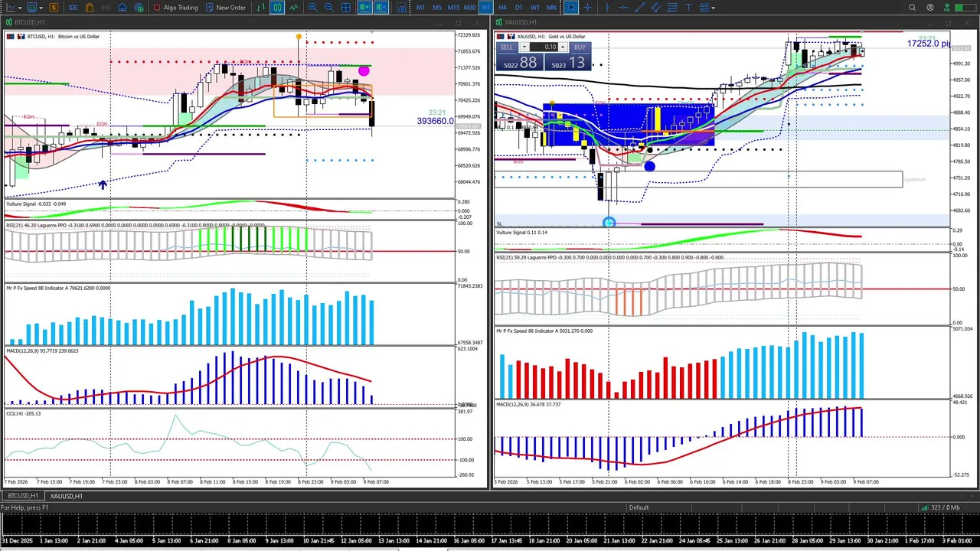Click the magenta circle on BTCUSD chart
This screenshot has height=551, width=980.
[x=364, y=71]
